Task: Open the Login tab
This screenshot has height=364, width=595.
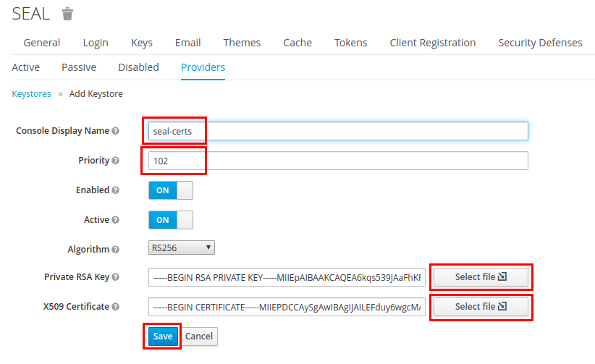Action: click(96, 43)
